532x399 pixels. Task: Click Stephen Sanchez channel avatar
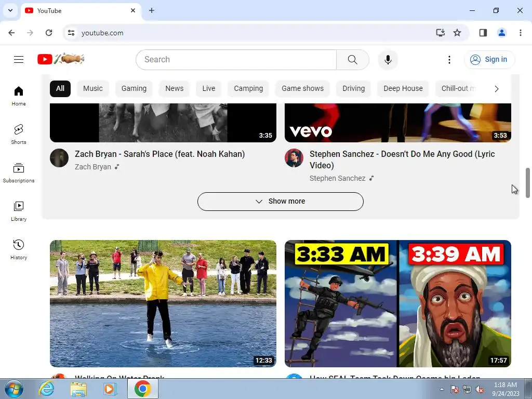pyautogui.click(x=294, y=158)
